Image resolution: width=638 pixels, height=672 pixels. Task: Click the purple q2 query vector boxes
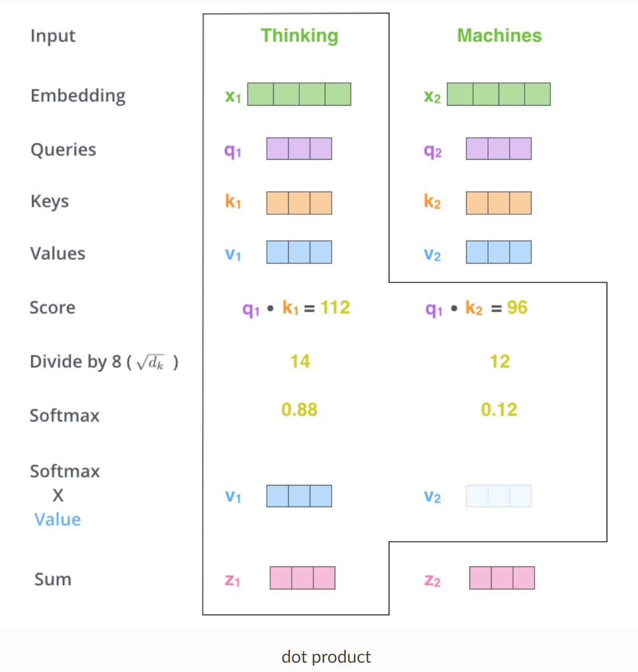point(499,149)
